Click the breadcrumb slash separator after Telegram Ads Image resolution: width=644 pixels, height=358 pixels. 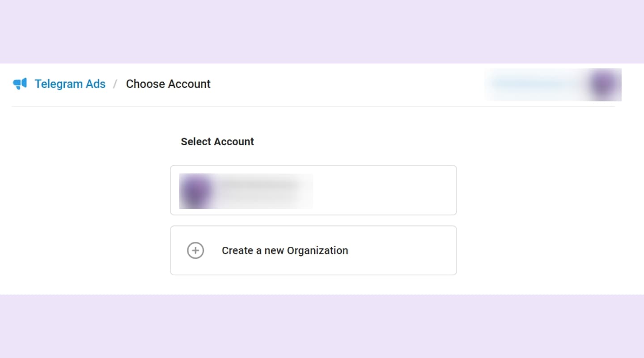tap(115, 84)
